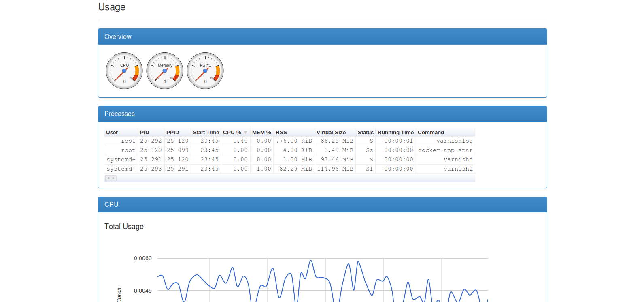644x302 pixels.
Task: Click the CPU % sort arrow indicator
Action: click(x=245, y=133)
